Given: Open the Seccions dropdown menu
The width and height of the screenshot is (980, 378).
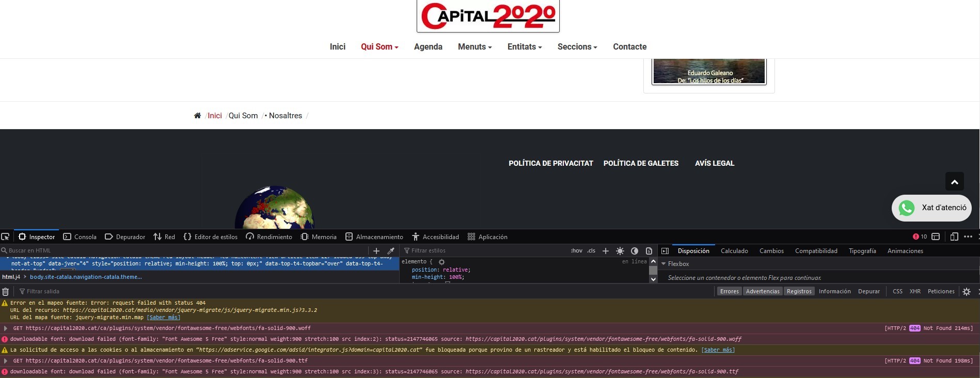Looking at the screenshot, I should pos(577,46).
